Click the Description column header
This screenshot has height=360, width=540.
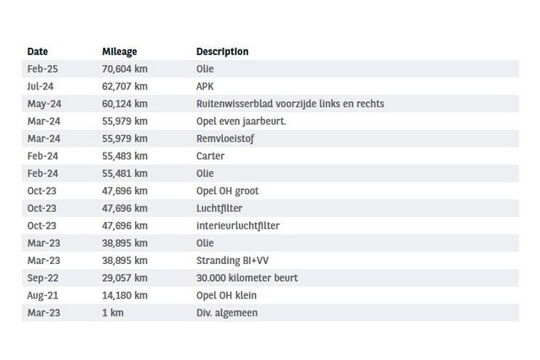222,52
